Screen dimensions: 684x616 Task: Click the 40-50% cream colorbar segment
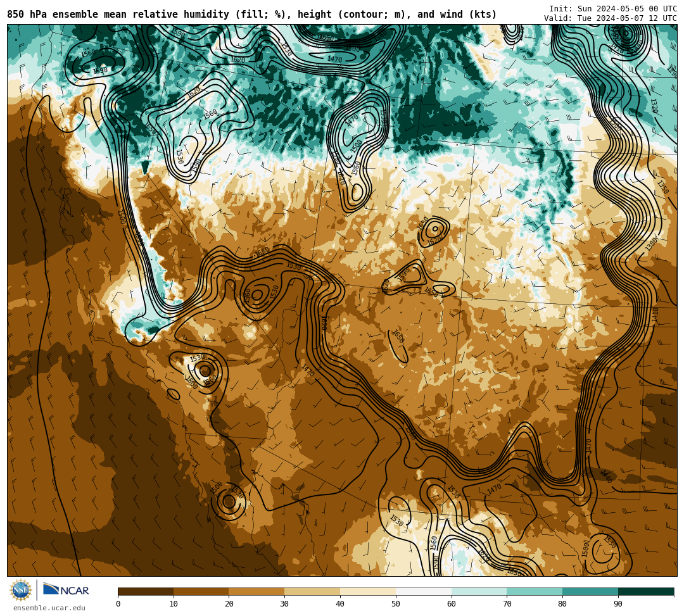[368, 591]
